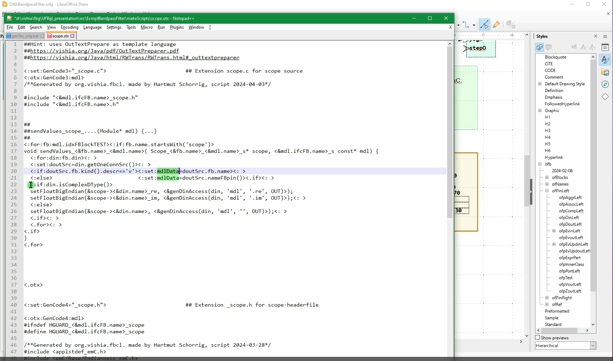613x361 pixels.
Task: Open the Macro menu in Notepad++
Action: click(x=147, y=27)
